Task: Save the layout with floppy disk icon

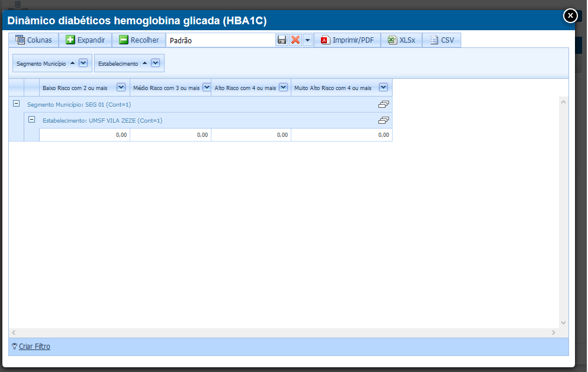Action: click(282, 40)
